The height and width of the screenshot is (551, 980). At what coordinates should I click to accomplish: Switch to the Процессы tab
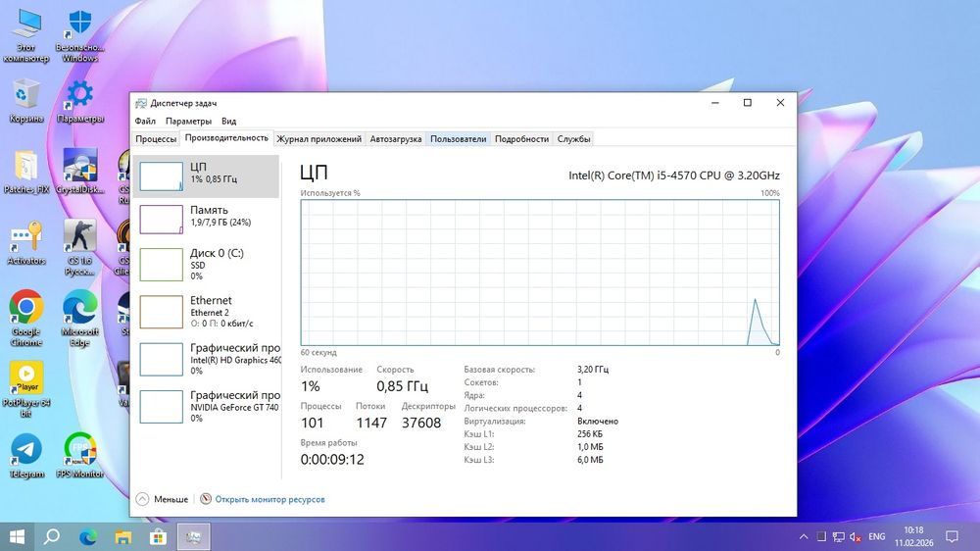pyautogui.click(x=156, y=139)
